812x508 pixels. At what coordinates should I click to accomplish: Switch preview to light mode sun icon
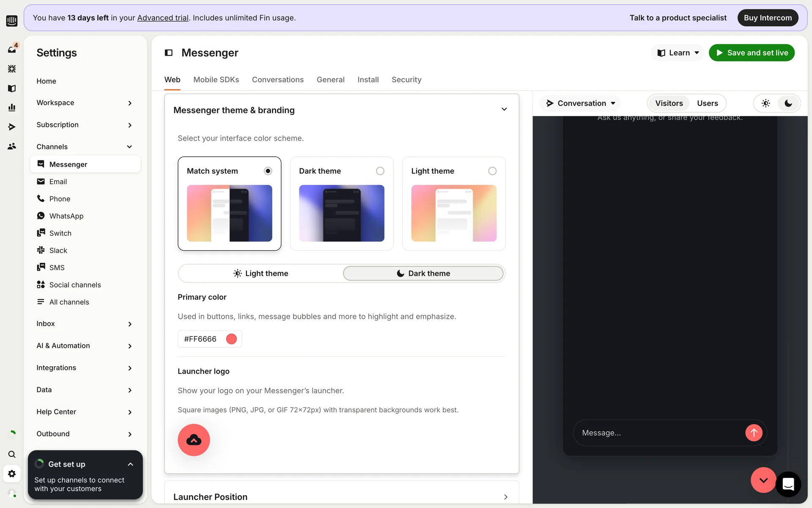[766, 103]
